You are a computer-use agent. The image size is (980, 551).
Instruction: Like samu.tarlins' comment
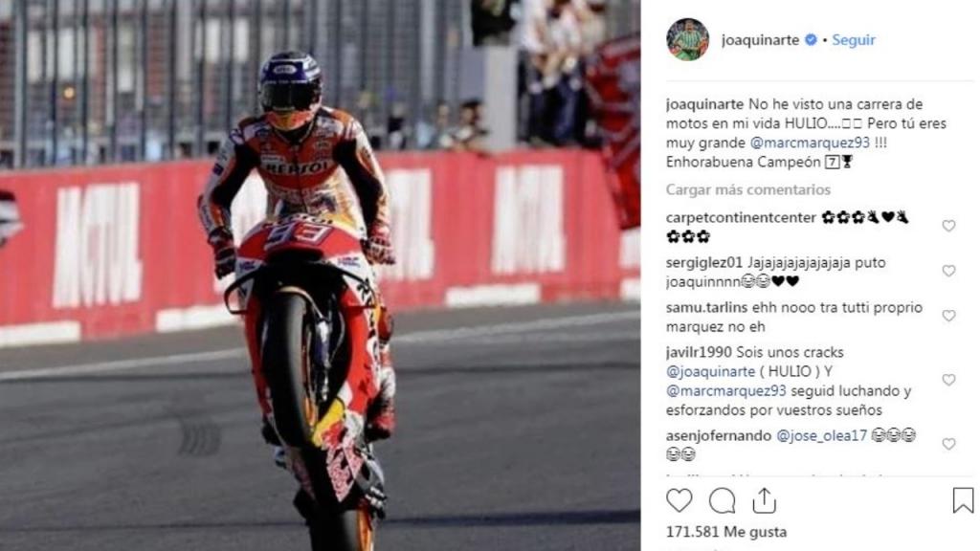[948, 316]
